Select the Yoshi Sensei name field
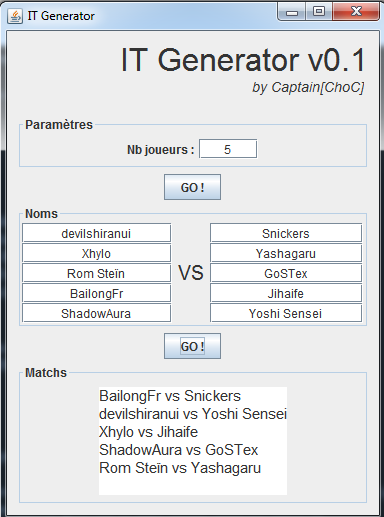 (x=286, y=313)
